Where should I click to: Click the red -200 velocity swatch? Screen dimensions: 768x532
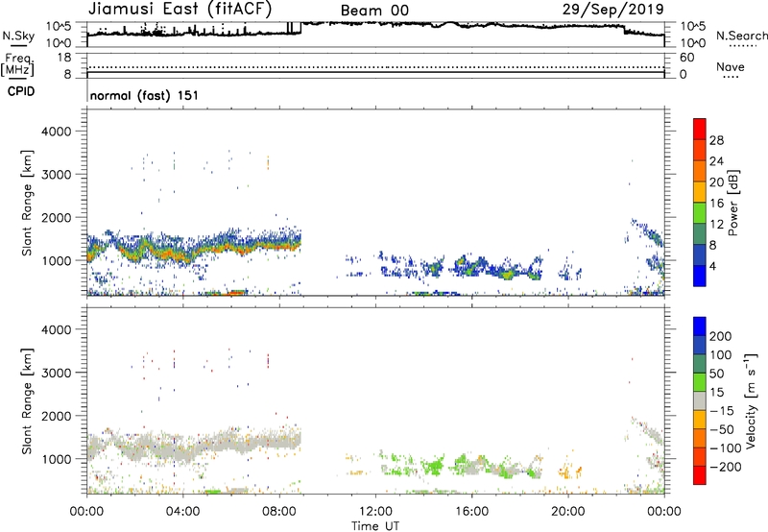pyautogui.click(x=700, y=475)
